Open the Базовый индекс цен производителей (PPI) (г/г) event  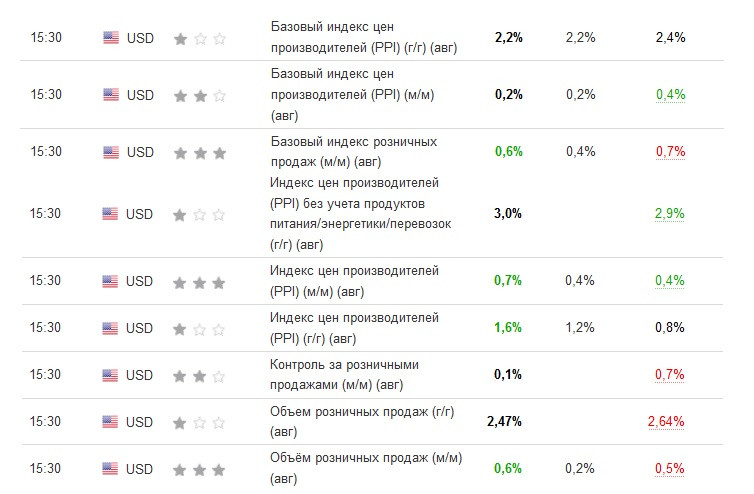point(364,37)
